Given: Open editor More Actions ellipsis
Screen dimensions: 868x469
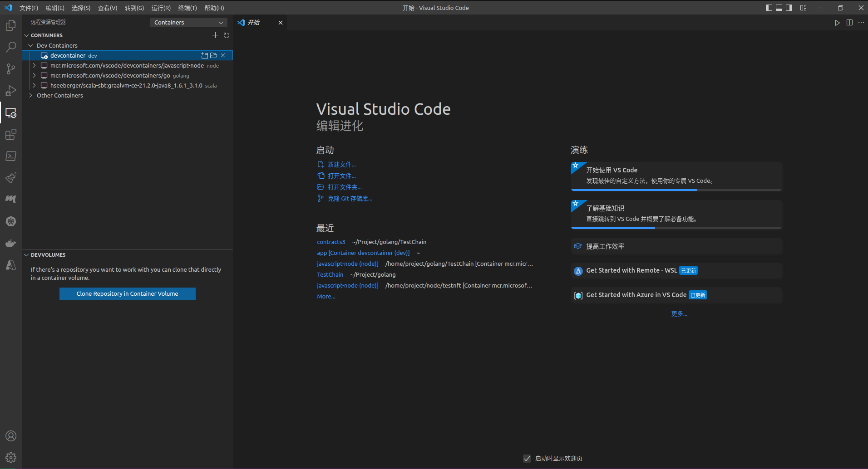Looking at the screenshot, I should [x=861, y=23].
